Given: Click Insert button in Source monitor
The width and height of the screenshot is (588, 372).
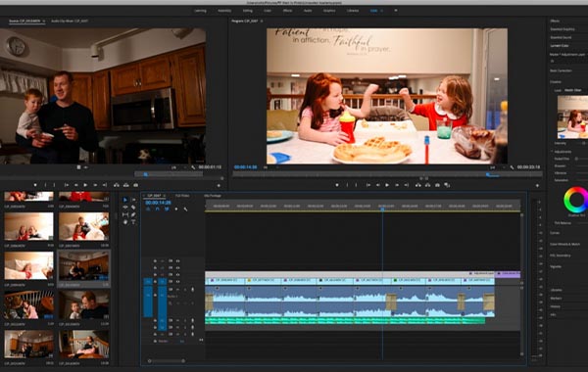Looking at the screenshot, I should pos(117,185).
